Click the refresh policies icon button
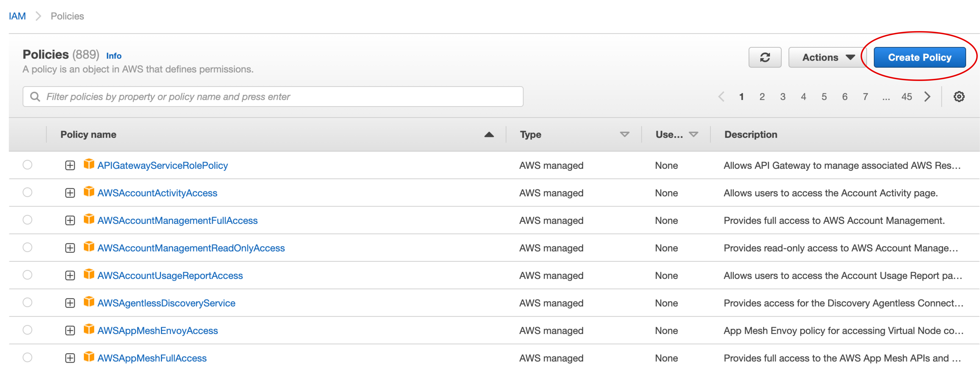This screenshot has width=980, height=370. 765,57
